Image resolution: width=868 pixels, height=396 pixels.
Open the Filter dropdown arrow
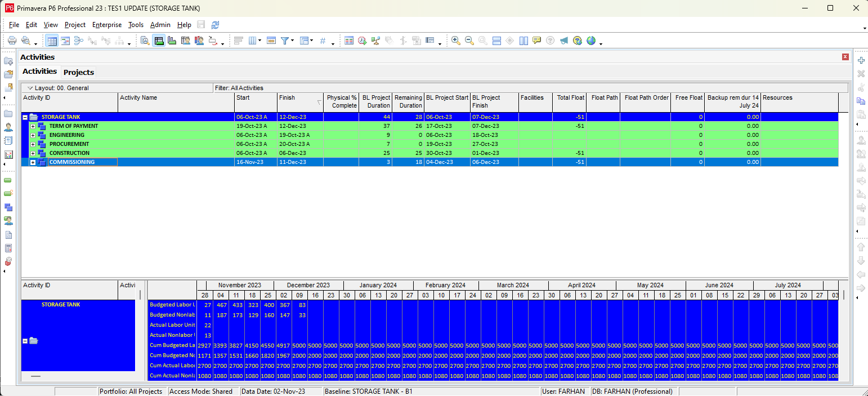292,41
